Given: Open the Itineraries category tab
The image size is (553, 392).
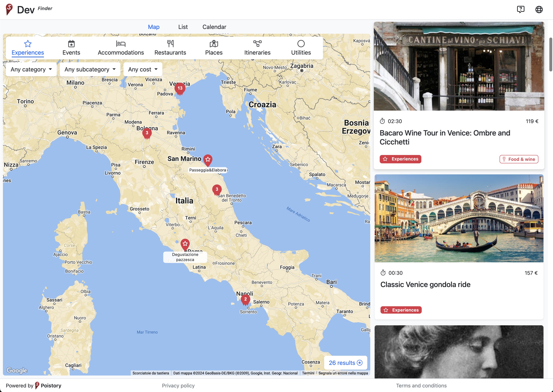Looking at the screenshot, I should pyautogui.click(x=257, y=48).
